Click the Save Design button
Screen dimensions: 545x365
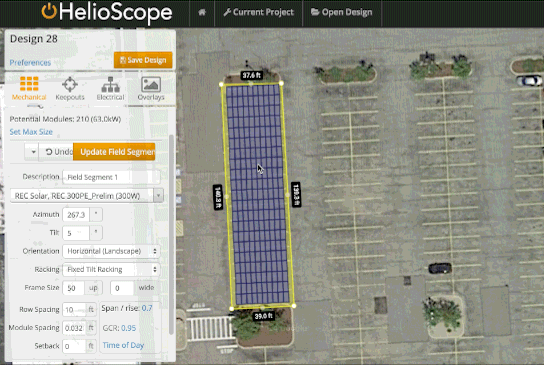[x=143, y=60]
